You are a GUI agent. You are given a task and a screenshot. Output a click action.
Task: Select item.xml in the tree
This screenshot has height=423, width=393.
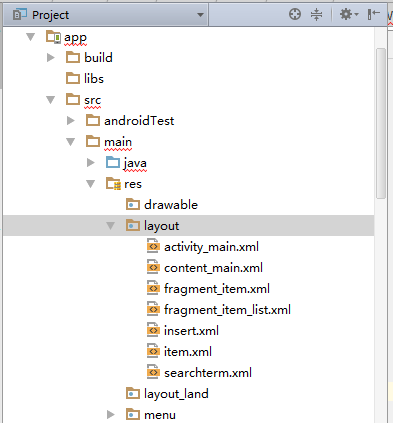(188, 352)
